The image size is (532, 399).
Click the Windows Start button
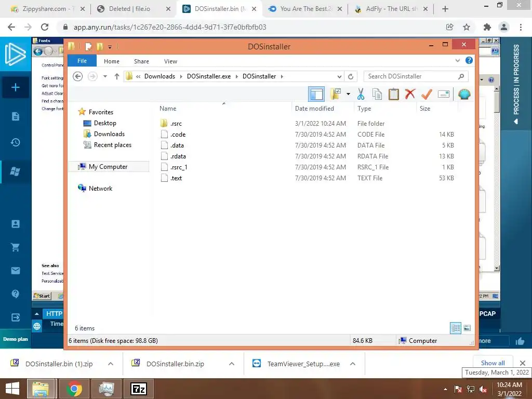click(12, 389)
